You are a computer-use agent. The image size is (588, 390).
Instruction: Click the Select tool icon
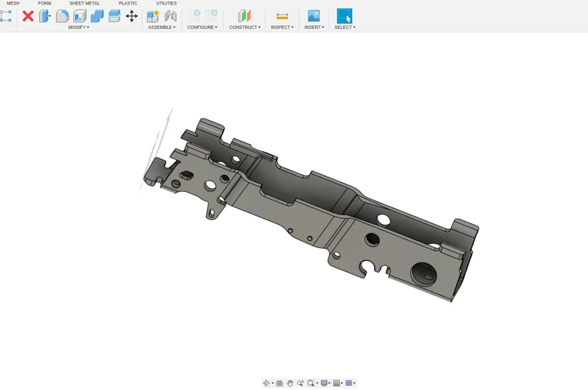[345, 16]
